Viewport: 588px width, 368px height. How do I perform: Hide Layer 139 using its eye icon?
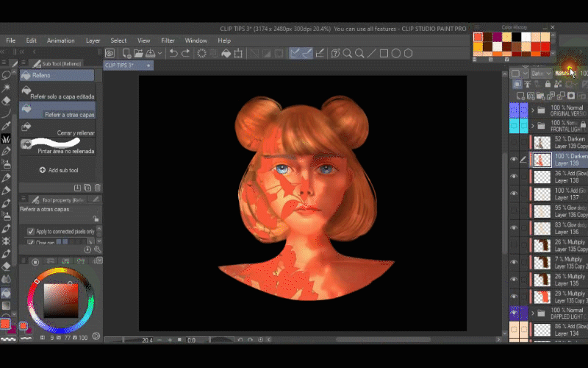pos(514,159)
